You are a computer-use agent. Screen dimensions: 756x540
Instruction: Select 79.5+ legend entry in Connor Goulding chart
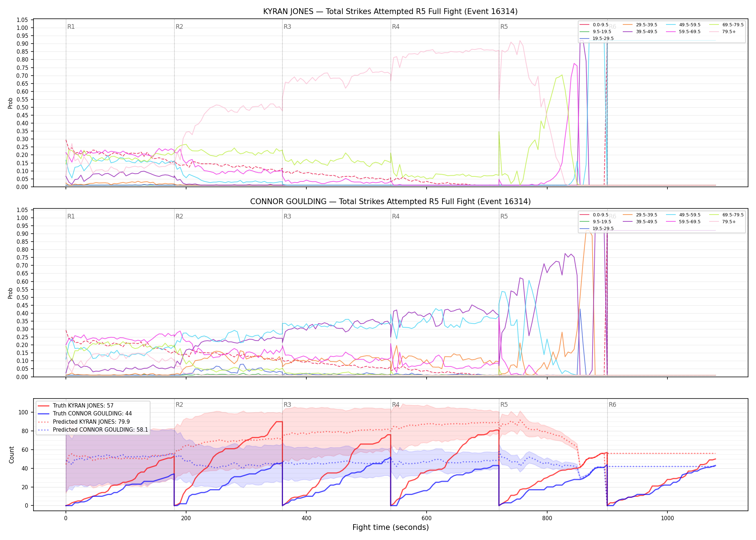pos(723,222)
